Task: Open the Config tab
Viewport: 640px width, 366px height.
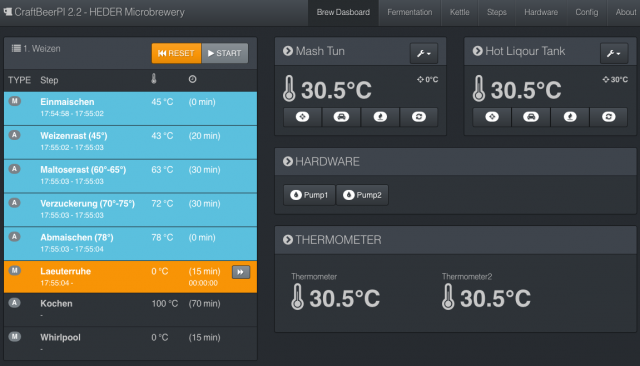Action: 587,12
